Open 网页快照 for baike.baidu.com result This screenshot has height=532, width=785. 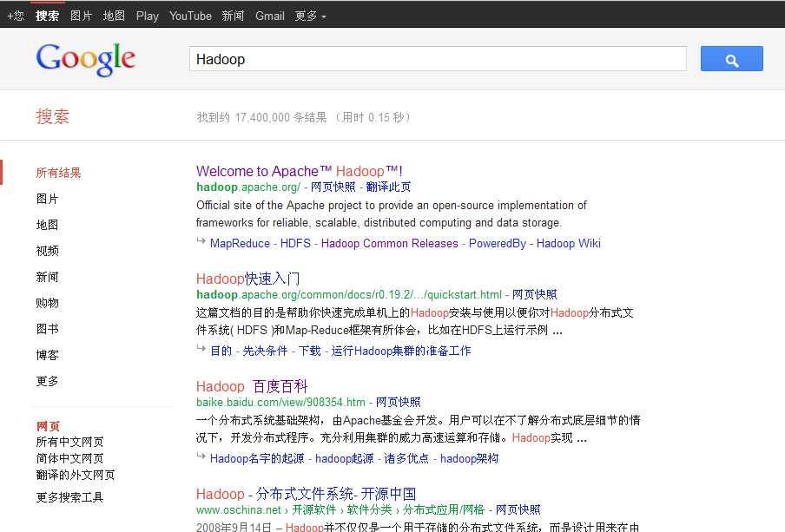[x=398, y=402]
